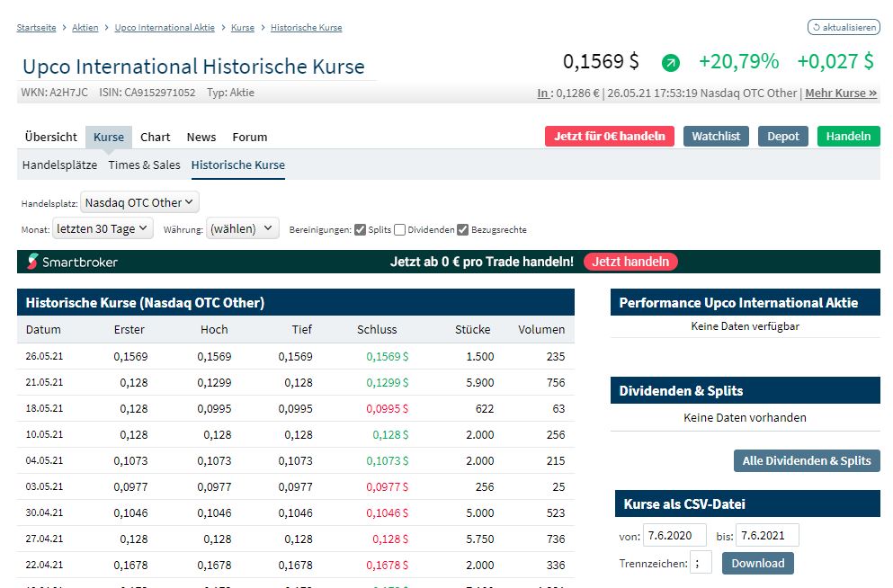Add stock via Watchlist button
893x588 pixels.
[716, 136]
